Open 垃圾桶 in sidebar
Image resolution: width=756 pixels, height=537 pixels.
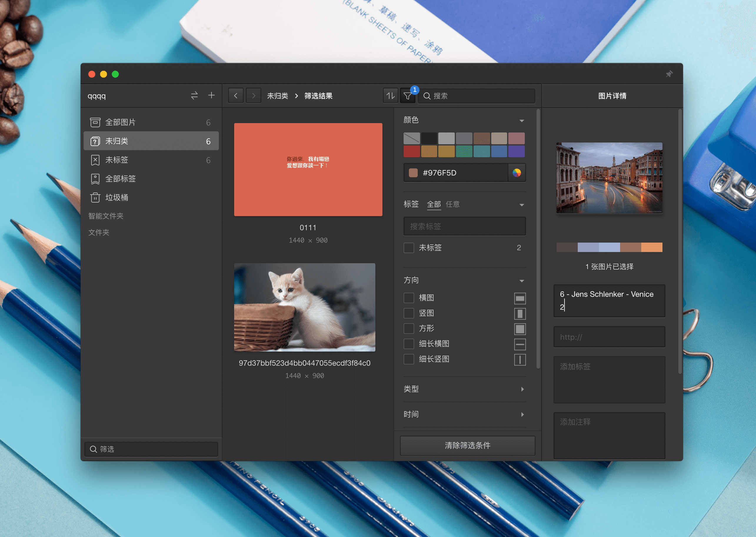(x=151, y=198)
